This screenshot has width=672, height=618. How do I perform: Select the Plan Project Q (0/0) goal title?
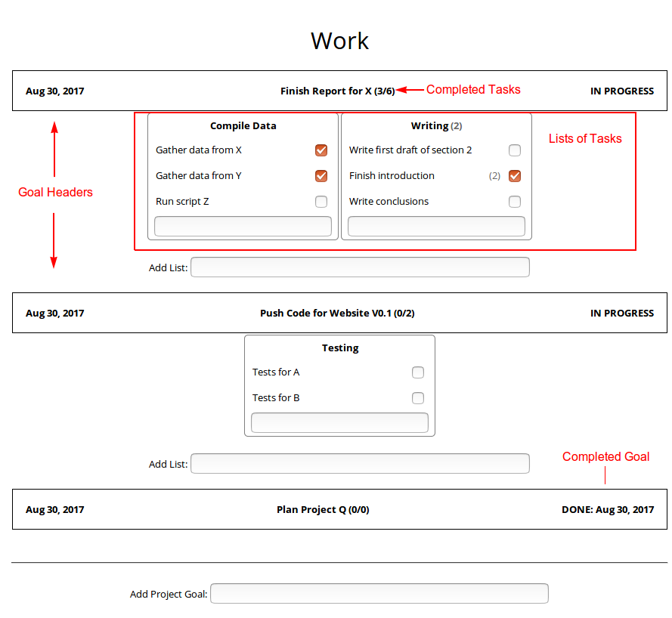[323, 510]
